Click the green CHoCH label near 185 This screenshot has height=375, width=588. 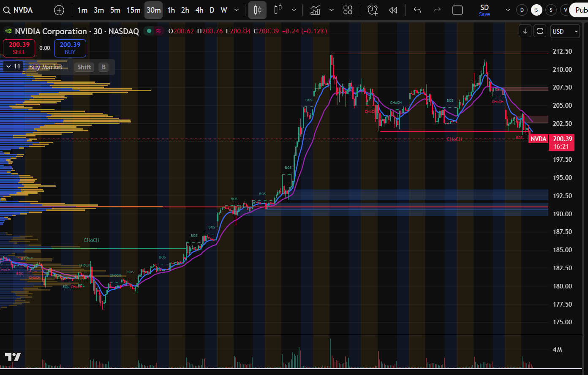click(x=92, y=240)
